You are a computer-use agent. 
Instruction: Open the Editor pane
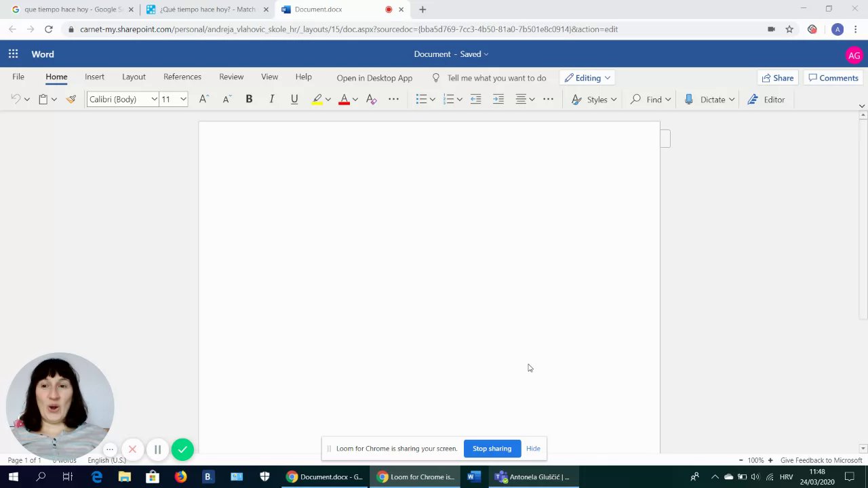coord(766,100)
